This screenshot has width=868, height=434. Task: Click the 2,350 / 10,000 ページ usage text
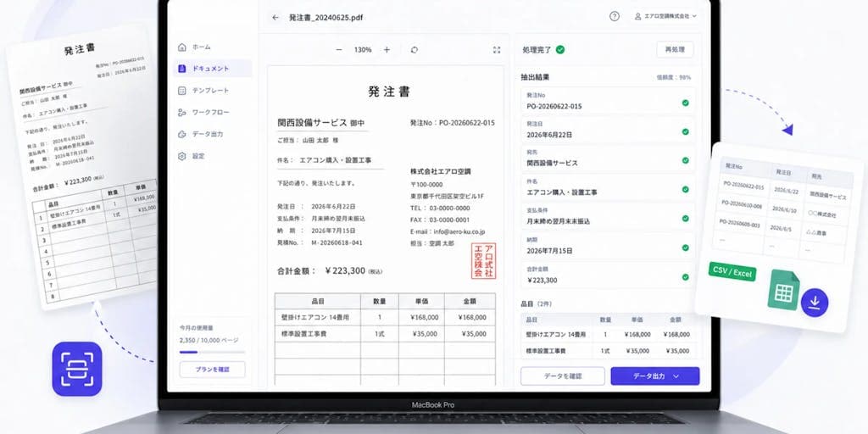[209, 341]
